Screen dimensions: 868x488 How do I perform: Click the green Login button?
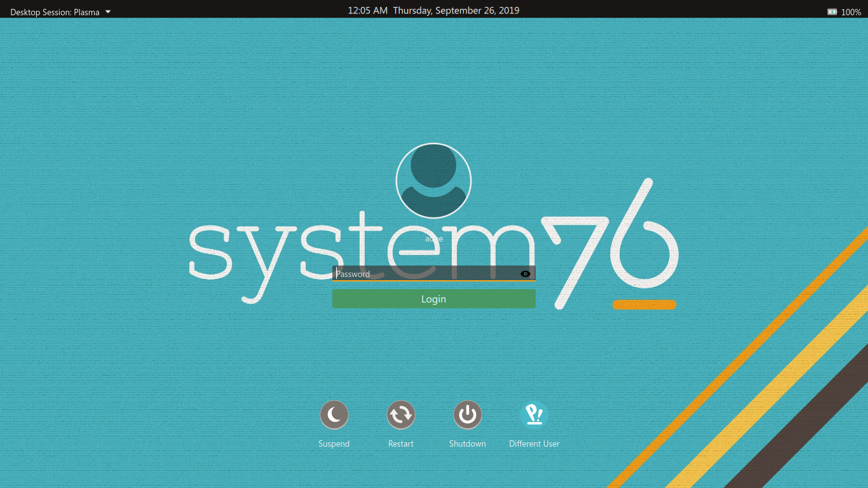coord(434,299)
